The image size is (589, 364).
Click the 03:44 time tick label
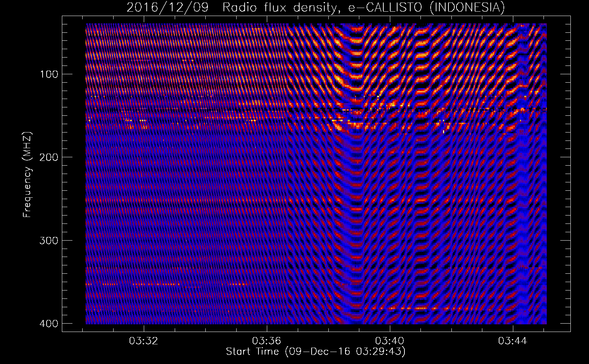click(513, 341)
